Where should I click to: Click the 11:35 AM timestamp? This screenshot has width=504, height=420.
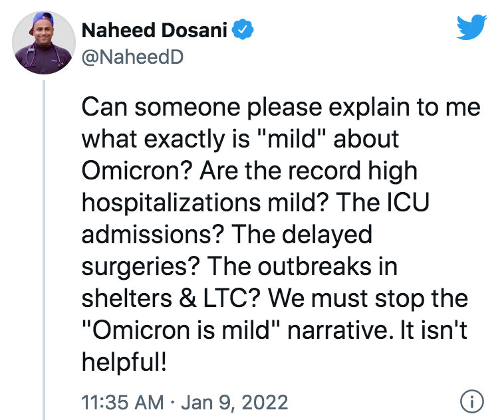tap(122, 402)
